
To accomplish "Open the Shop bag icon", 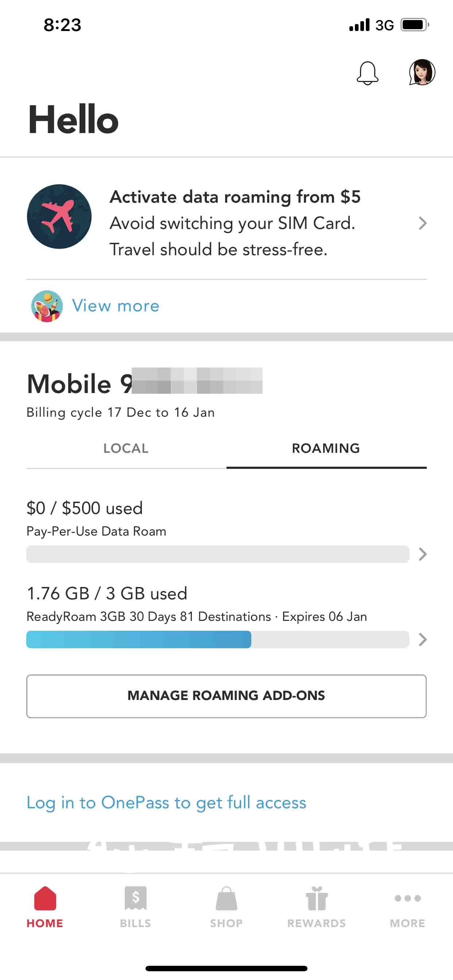I will 226,898.
